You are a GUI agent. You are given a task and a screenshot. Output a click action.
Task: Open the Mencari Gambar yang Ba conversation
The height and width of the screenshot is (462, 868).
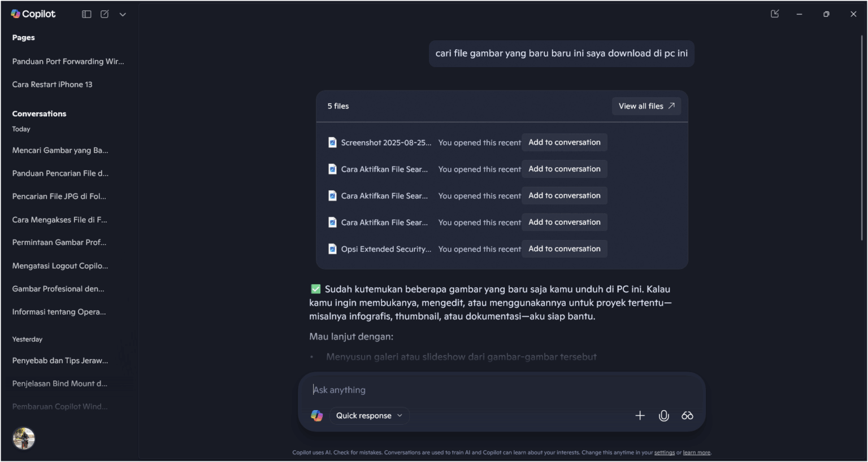[x=60, y=150]
